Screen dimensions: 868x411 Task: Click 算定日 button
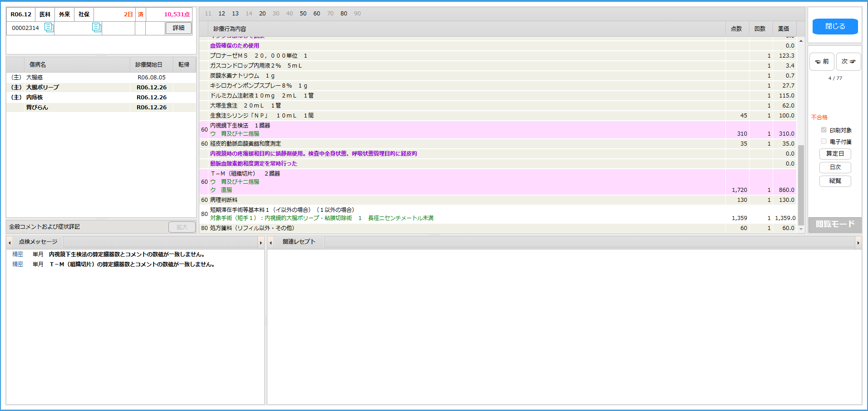(x=835, y=154)
